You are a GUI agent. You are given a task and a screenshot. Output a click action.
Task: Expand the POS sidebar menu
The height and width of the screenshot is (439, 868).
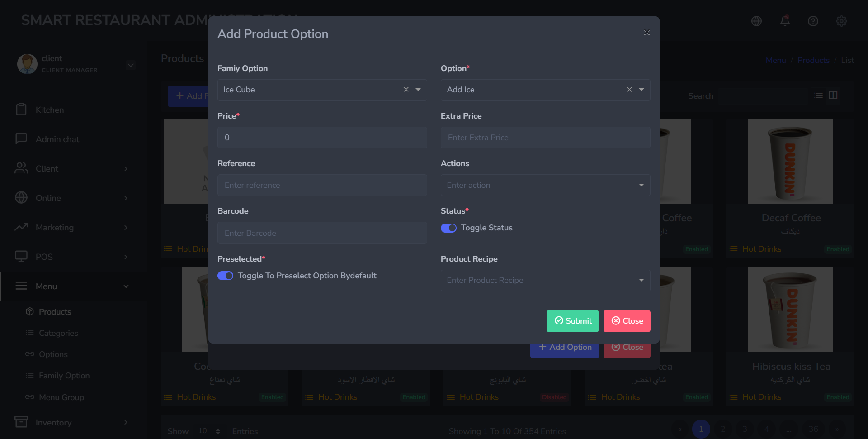pyautogui.click(x=73, y=257)
